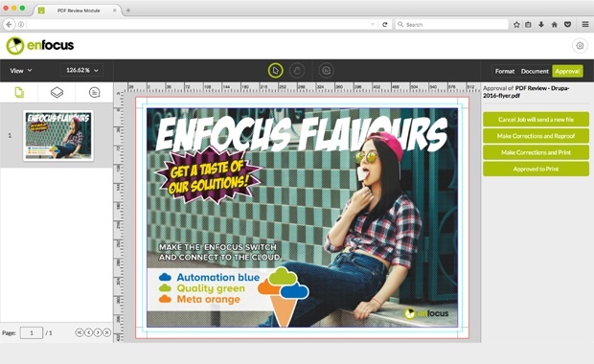This screenshot has width=594, height=364.
Task: Open the comments panel icon
Action: pos(94,92)
